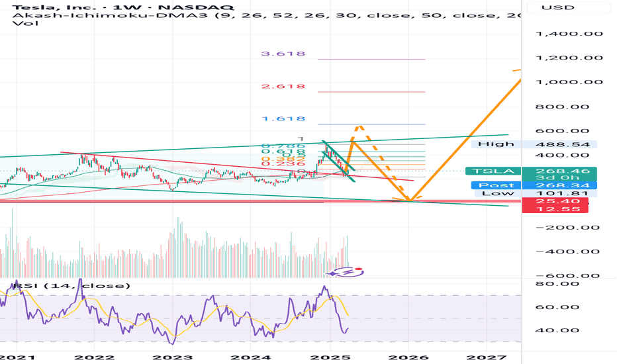This screenshot has width=617, height=364.
Task: Click the 2022 time axis label
Action: click(95, 357)
